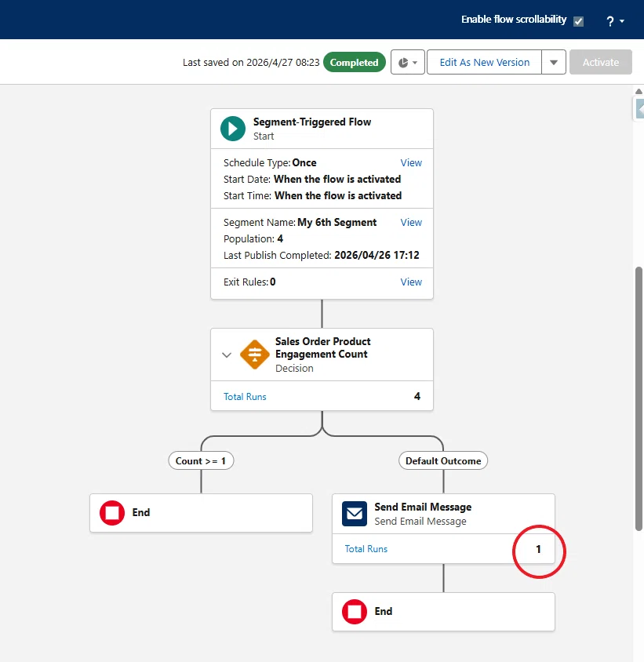Click the disabled Activate button

click(x=601, y=62)
